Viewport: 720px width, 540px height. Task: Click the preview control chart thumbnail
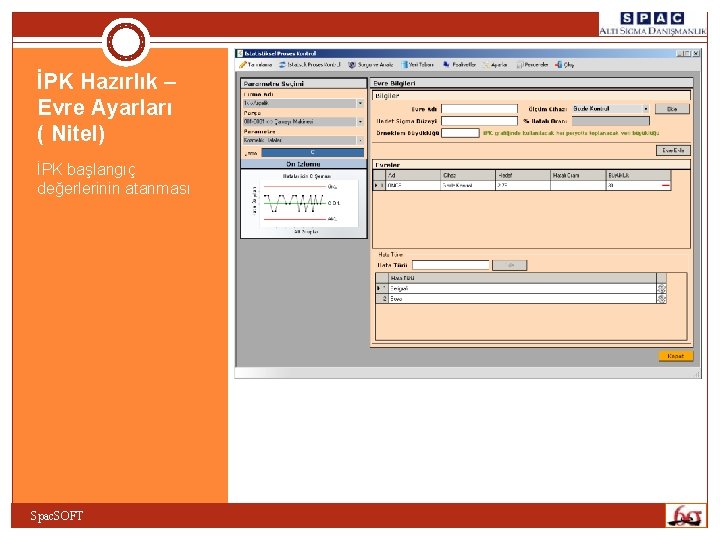pyautogui.click(x=304, y=203)
